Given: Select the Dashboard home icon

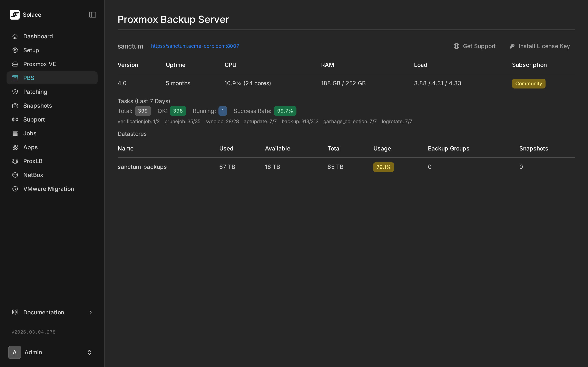Looking at the screenshot, I should [15, 36].
